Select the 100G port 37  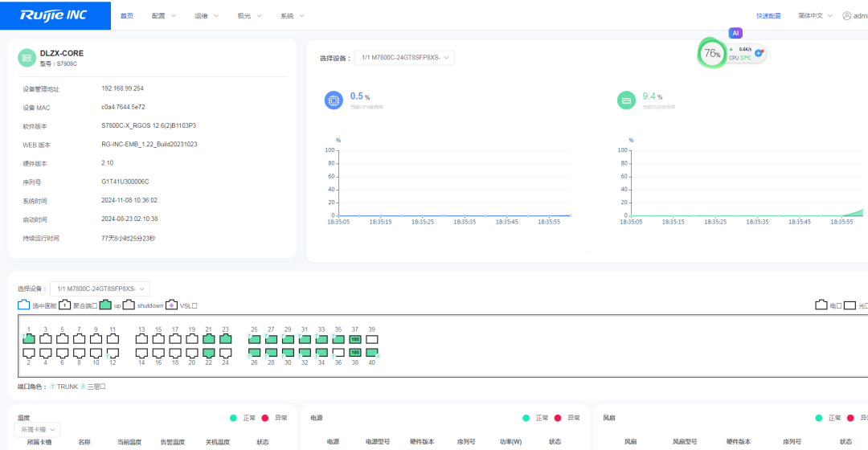355,339
